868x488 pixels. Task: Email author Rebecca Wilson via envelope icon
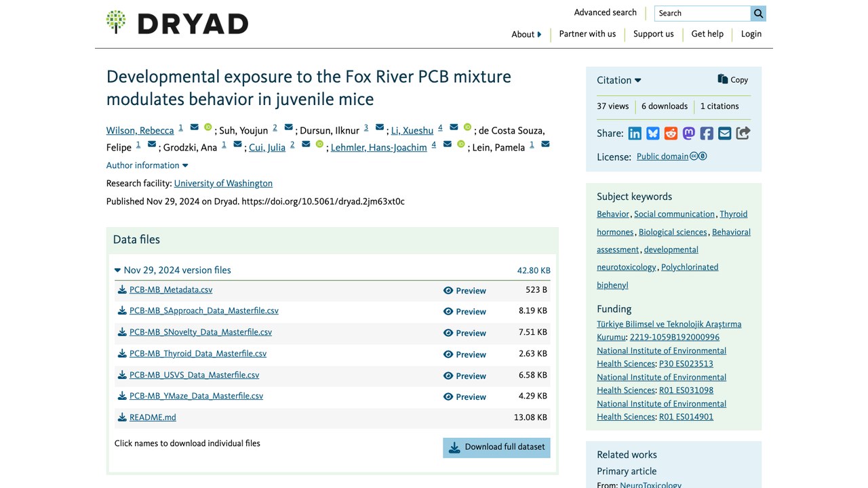pyautogui.click(x=195, y=127)
